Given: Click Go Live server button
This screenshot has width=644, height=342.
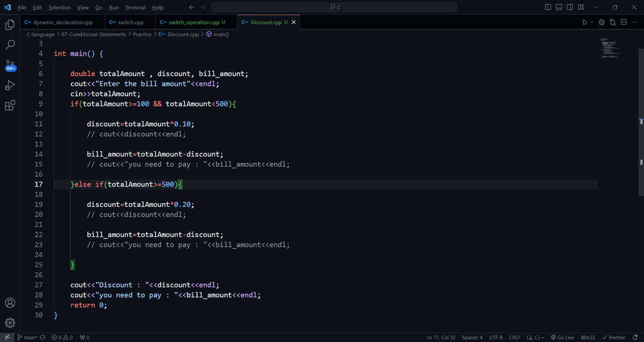Looking at the screenshot, I should [562, 337].
